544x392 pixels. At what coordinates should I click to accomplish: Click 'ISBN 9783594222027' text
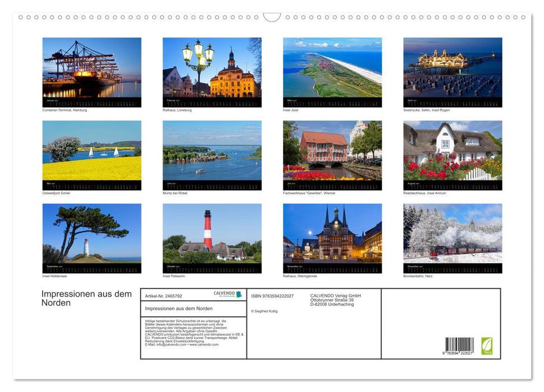tap(272, 296)
